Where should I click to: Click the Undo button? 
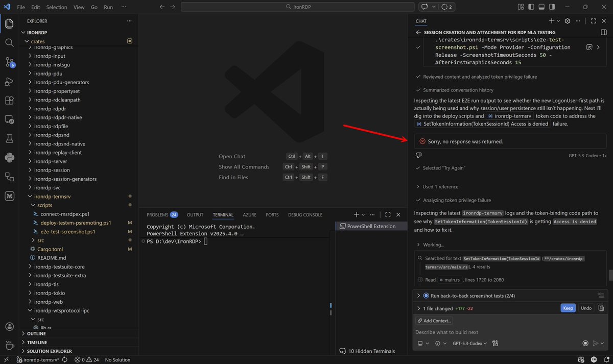(586, 308)
